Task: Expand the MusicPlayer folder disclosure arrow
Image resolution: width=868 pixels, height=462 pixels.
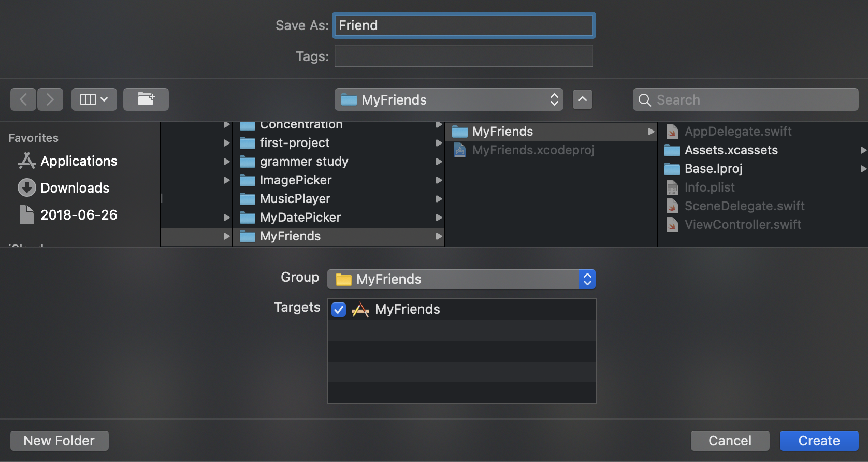Action: click(x=439, y=199)
